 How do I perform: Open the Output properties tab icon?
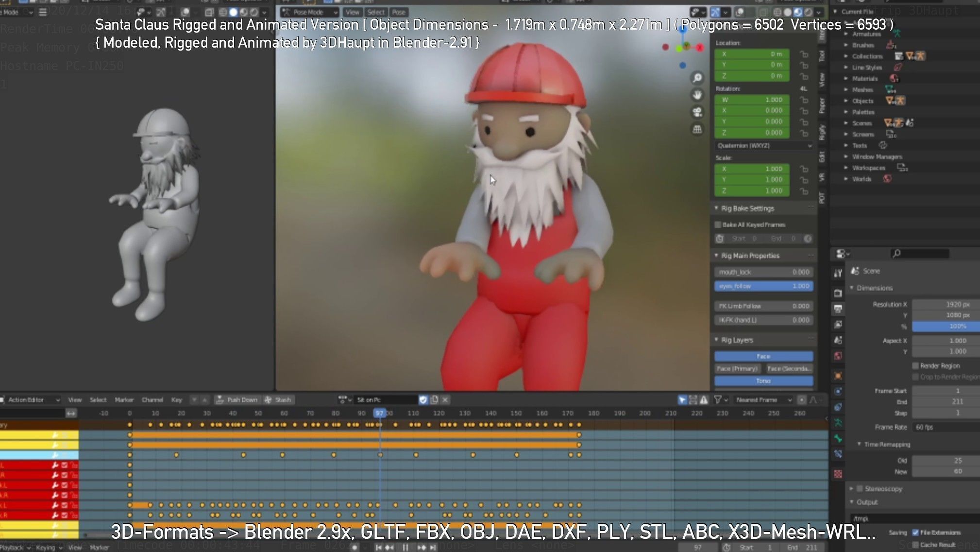point(838,309)
